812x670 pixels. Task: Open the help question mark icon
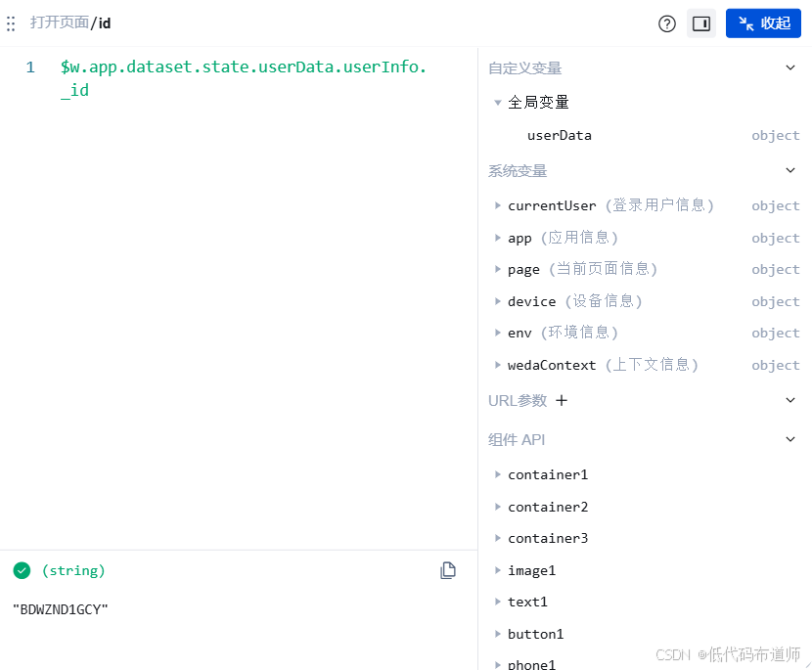pos(667,23)
